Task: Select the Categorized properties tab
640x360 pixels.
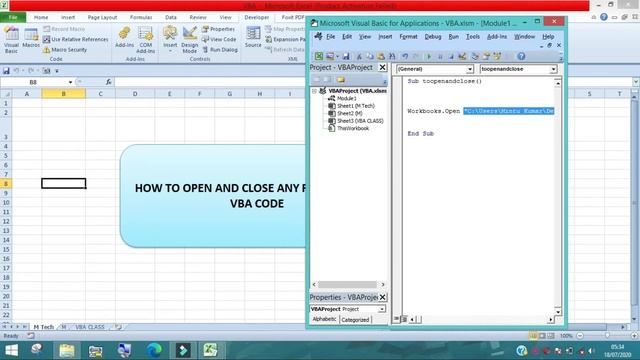Action: (x=355, y=320)
